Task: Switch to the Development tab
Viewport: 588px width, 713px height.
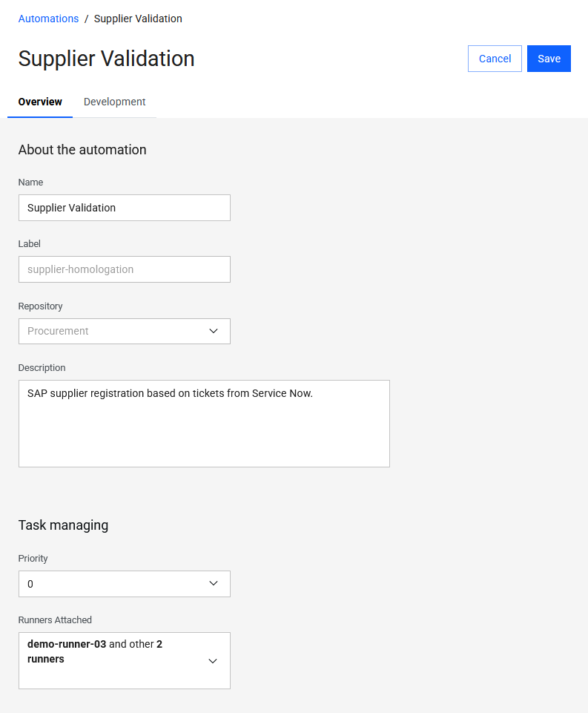Action: pyautogui.click(x=114, y=102)
